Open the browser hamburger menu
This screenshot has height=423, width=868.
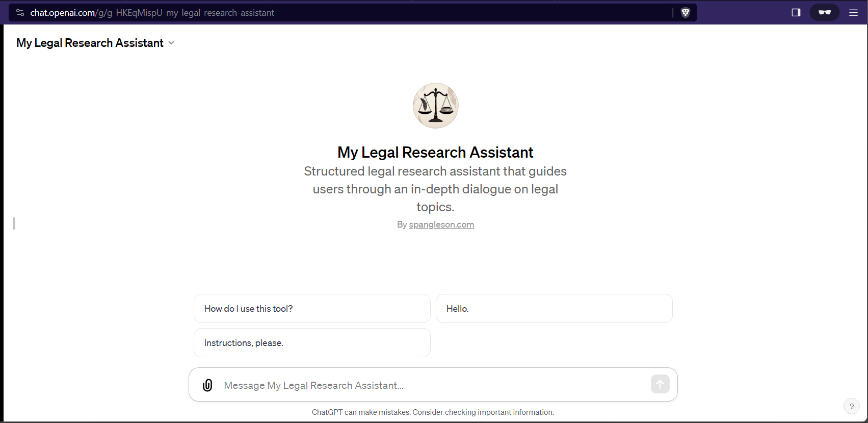pyautogui.click(x=853, y=13)
